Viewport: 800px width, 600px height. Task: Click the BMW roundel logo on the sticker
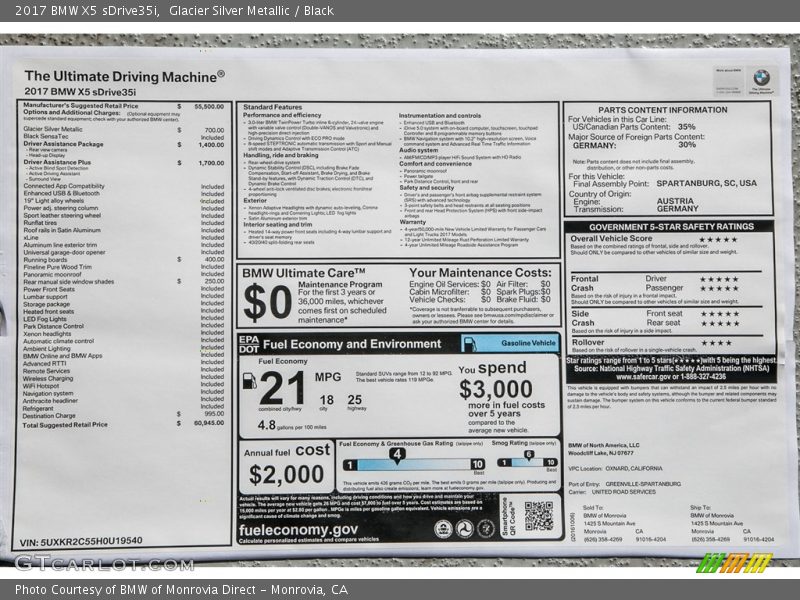(761, 78)
